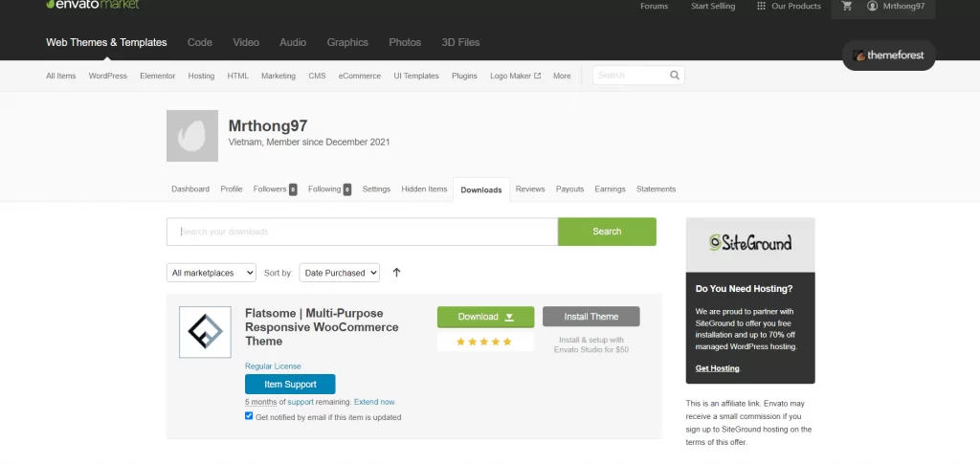
Task: Open the Hidden Items tab
Action: pos(424,188)
